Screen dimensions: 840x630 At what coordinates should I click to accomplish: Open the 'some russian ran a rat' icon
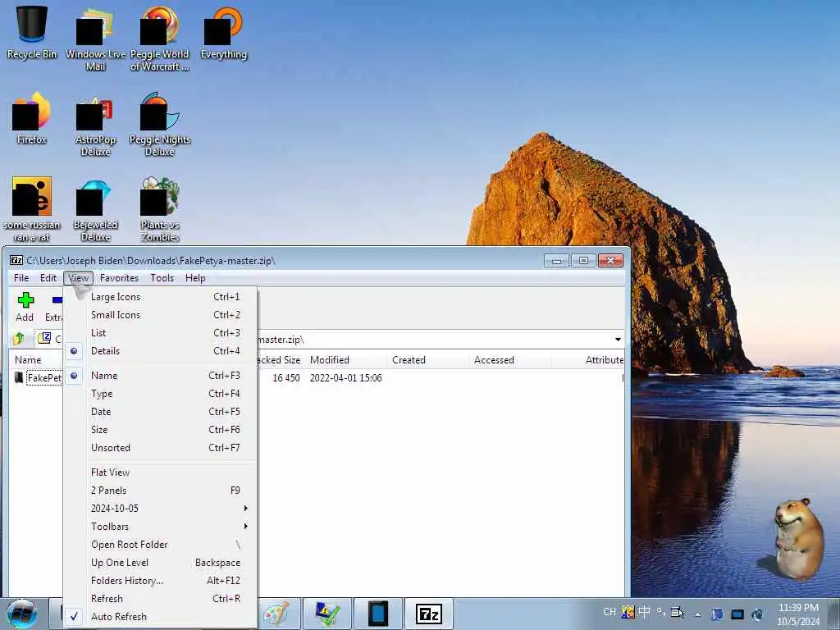tap(32, 209)
